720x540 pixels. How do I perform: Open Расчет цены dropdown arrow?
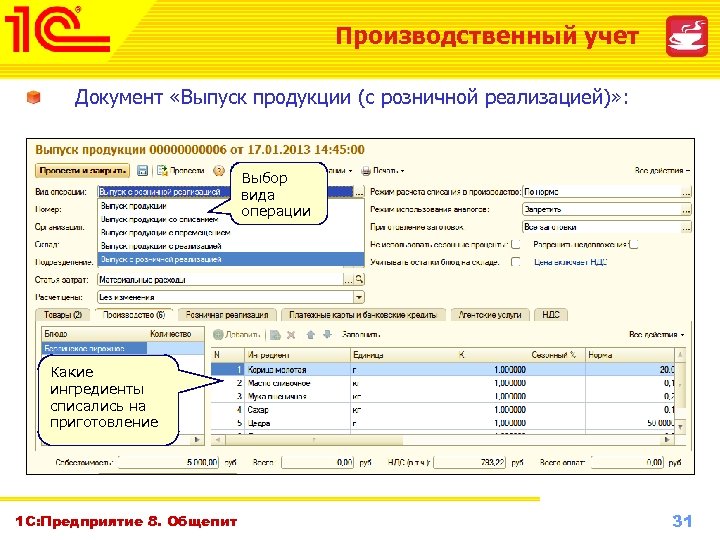pos(359,297)
